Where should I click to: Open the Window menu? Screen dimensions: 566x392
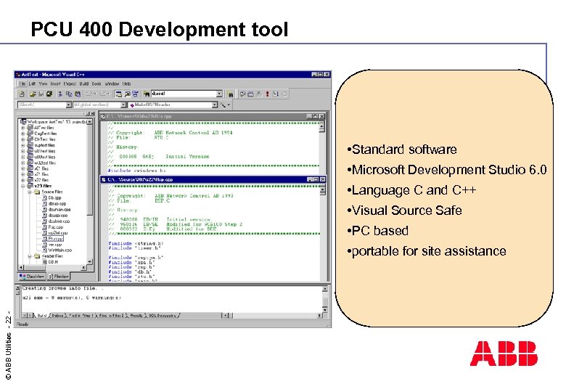[x=112, y=83]
